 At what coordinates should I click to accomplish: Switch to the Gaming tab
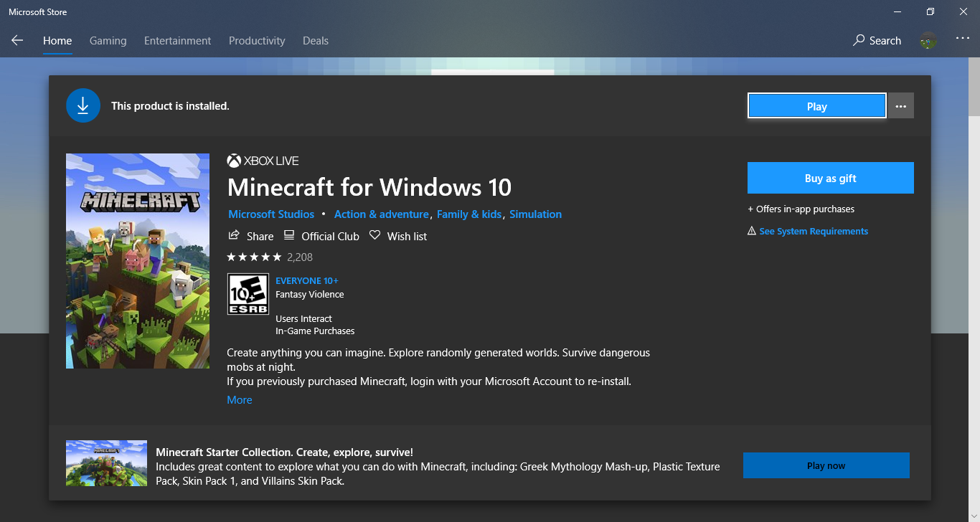click(x=108, y=41)
